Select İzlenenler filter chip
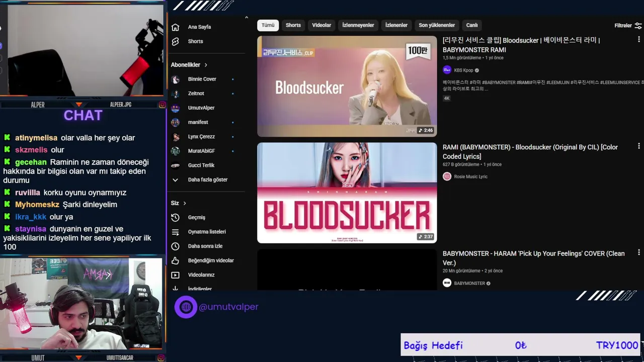The image size is (644, 362). tap(396, 25)
